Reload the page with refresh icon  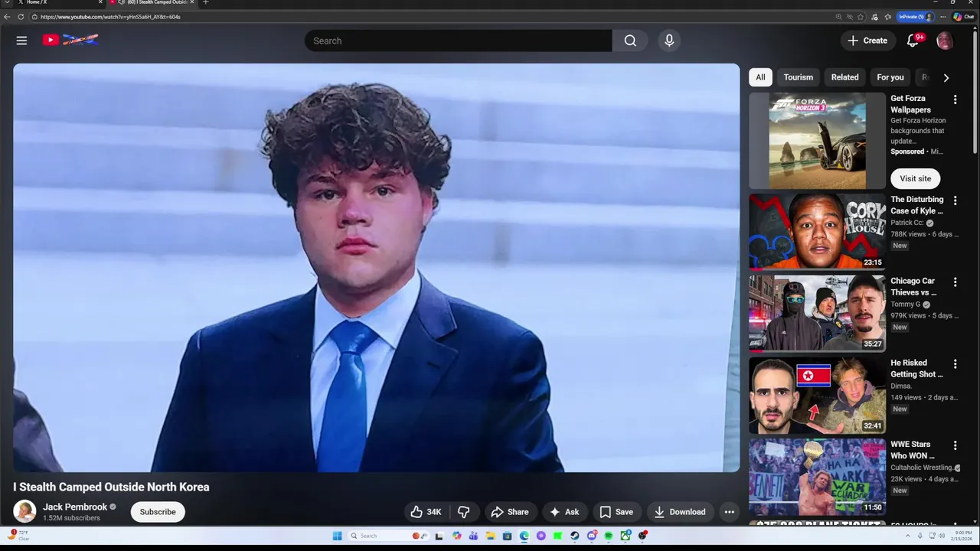click(x=21, y=17)
